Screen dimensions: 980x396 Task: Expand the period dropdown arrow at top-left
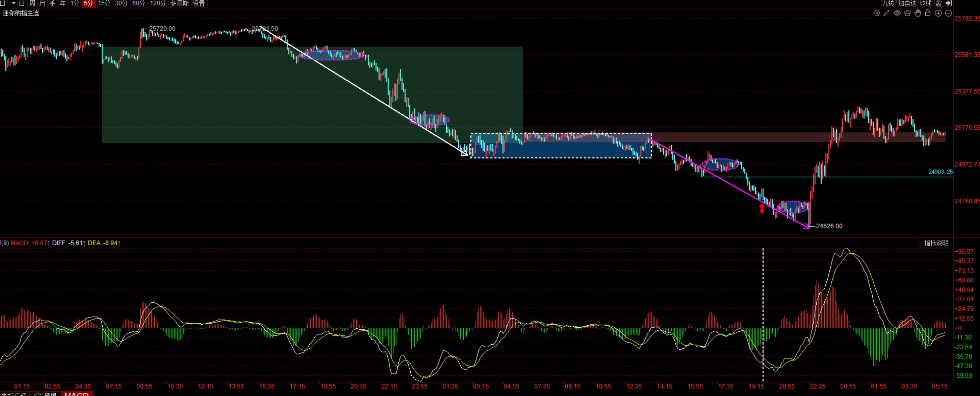click(x=13, y=3)
